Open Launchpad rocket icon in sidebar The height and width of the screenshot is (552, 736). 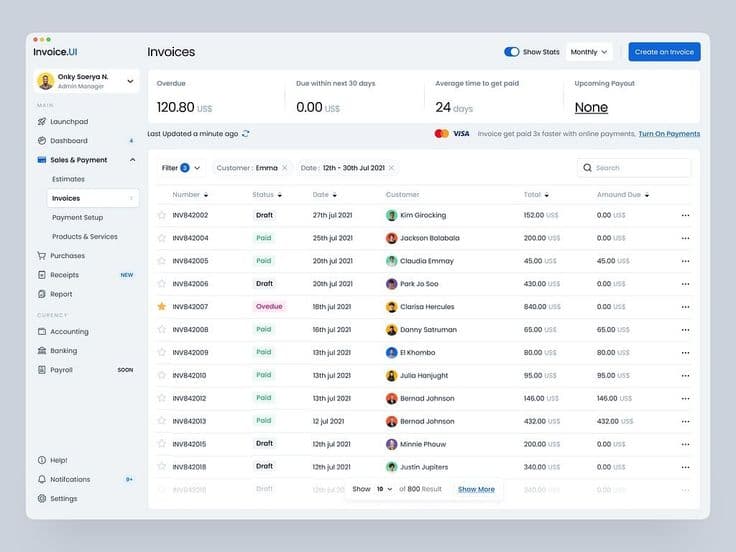pos(42,122)
